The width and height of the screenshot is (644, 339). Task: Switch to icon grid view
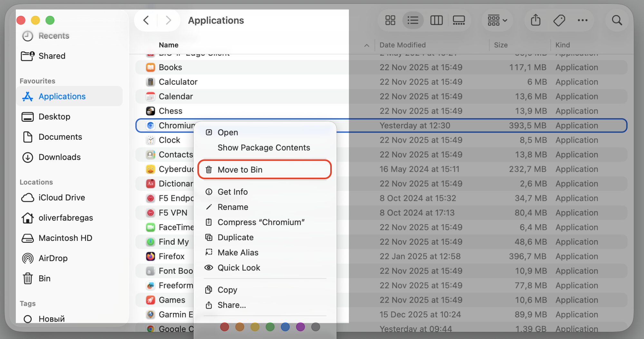(x=390, y=20)
